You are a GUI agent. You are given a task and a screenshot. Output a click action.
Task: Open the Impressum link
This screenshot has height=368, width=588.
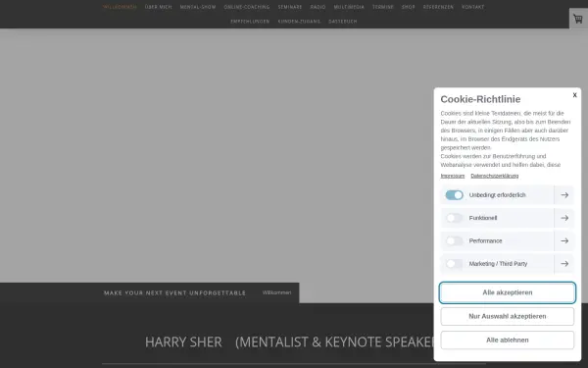pos(452,176)
